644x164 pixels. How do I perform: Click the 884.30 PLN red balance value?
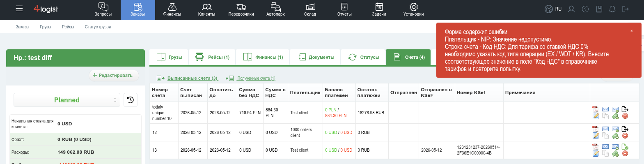pos(336,115)
